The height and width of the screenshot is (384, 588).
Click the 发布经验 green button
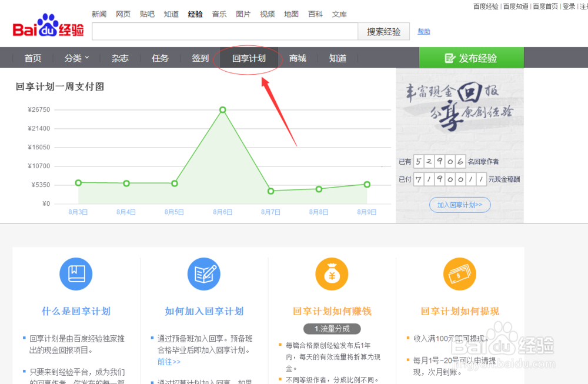click(472, 58)
